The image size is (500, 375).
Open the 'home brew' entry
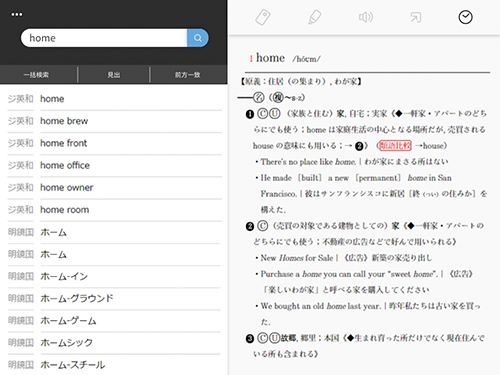tap(114, 121)
